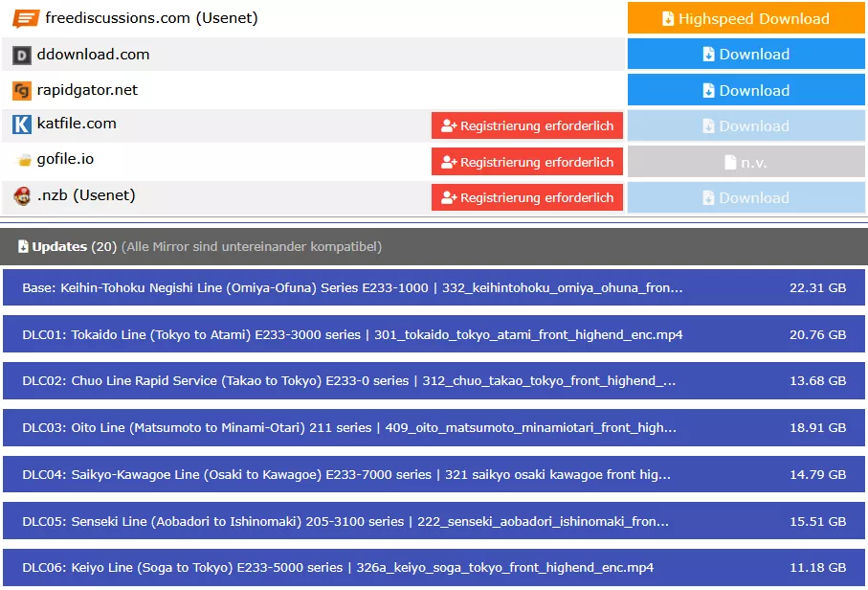Open the Base: Keihin-Tohoku Negishi Line update

click(x=434, y=287)
